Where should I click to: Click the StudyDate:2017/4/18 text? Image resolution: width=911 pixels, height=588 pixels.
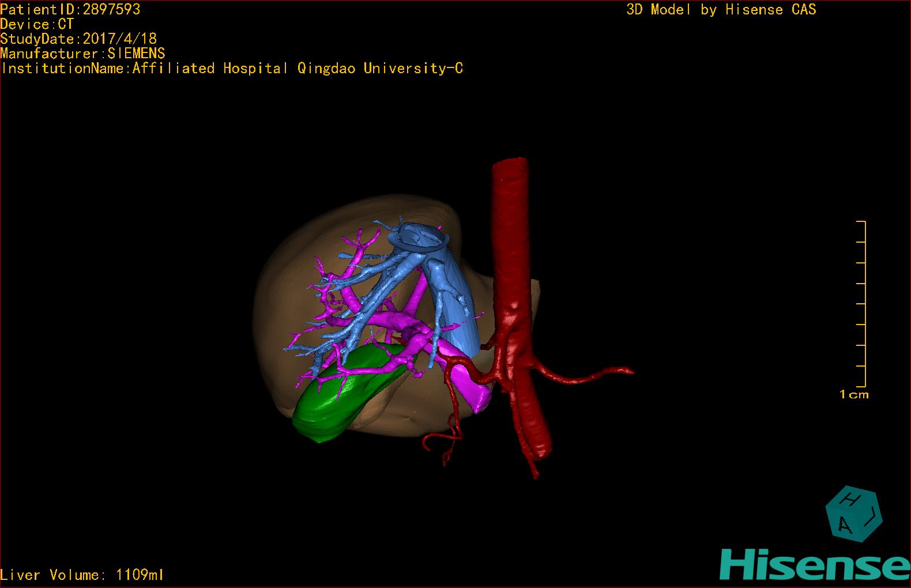tap(78, 39)
